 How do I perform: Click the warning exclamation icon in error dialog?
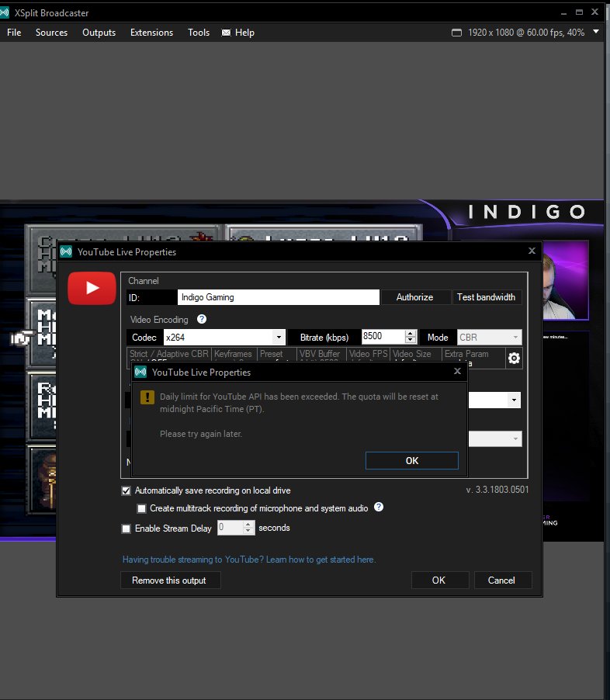click(147, 397)
